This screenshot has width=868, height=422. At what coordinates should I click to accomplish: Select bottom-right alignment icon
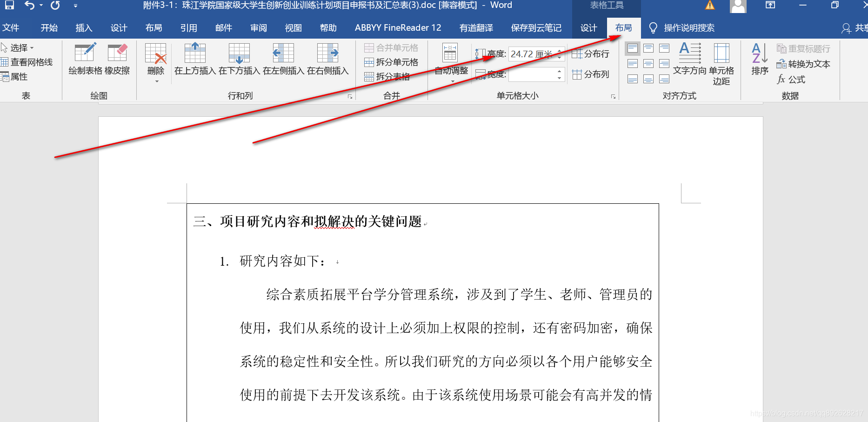click(664, 79)
